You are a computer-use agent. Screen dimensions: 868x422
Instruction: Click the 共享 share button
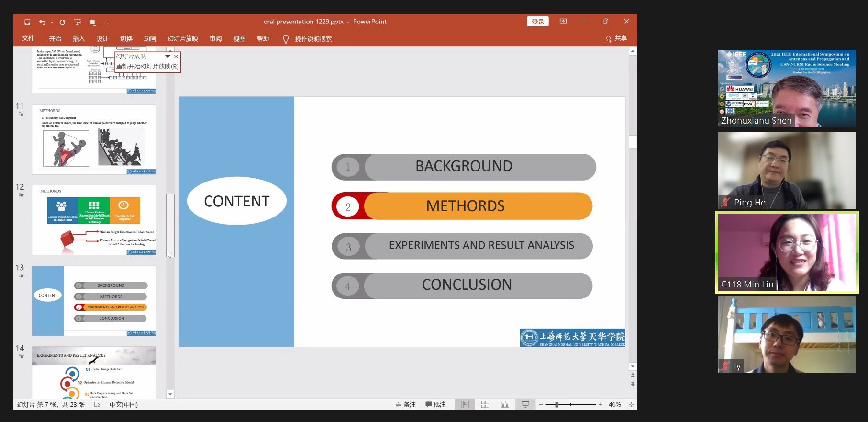(616, 39)
